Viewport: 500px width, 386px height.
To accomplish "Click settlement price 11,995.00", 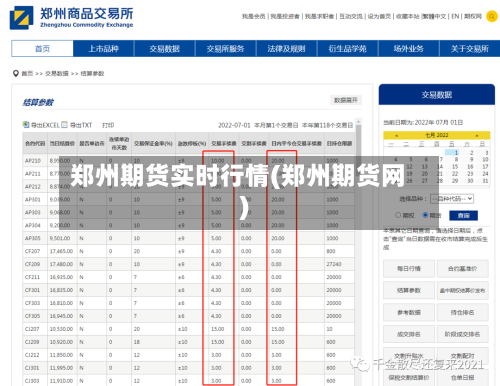I will (x=61, y=368).
